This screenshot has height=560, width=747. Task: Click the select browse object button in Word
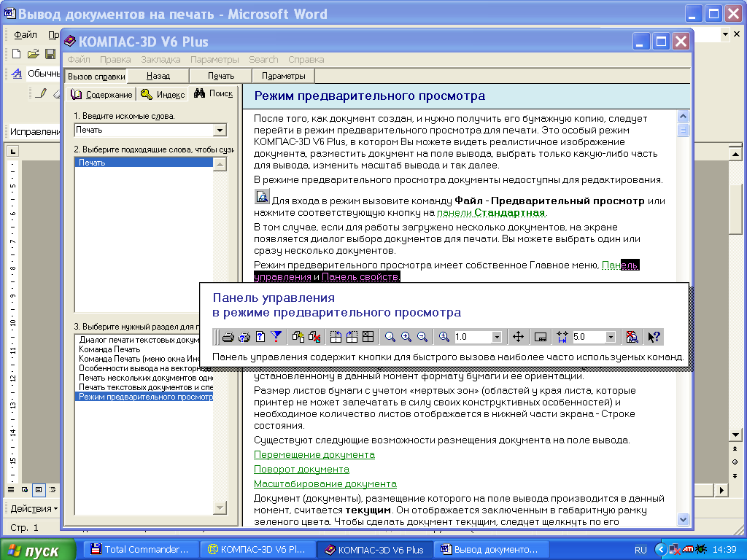pyautogui.click(x=735, y=462)
